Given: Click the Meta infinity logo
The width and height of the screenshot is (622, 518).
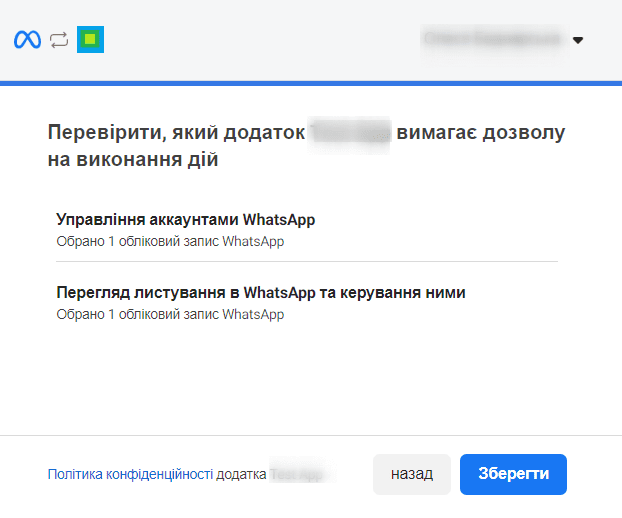Looking at the screenshot, I should pyautogui.click(x=27, y=40).
